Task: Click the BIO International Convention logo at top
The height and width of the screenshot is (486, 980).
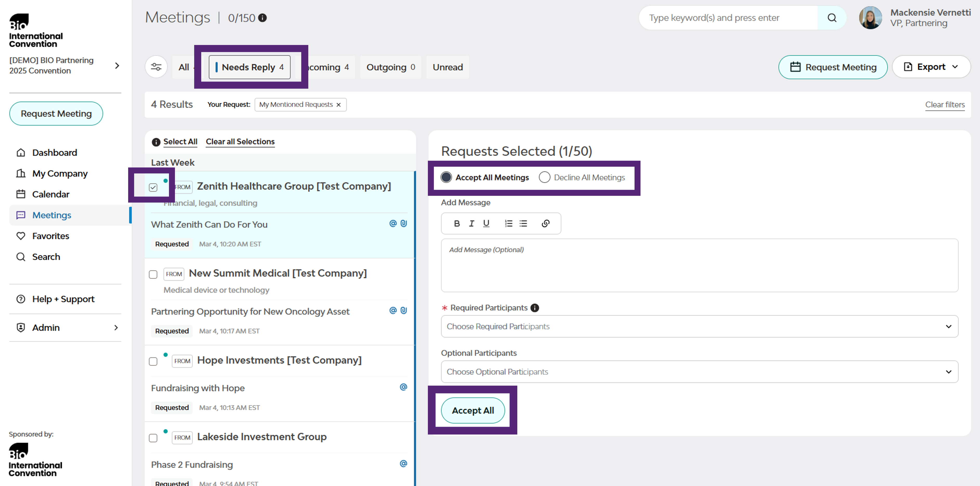Action: click(x=36, y=31)
